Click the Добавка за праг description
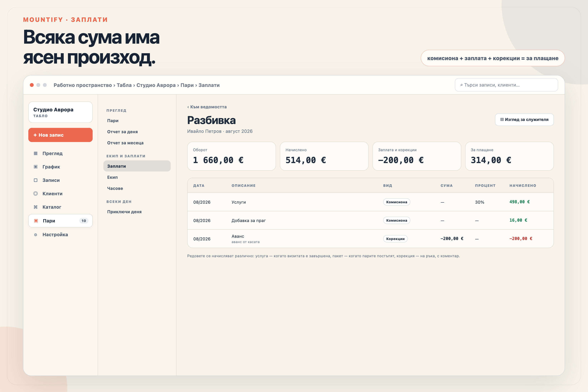 [x=248, y=220]
